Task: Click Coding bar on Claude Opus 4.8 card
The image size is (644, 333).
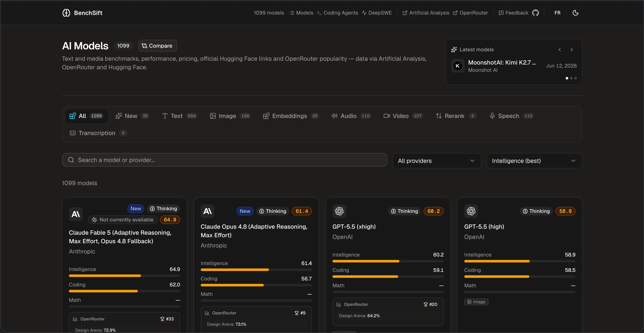Action: pyautogui.click(x=256, y=285)
